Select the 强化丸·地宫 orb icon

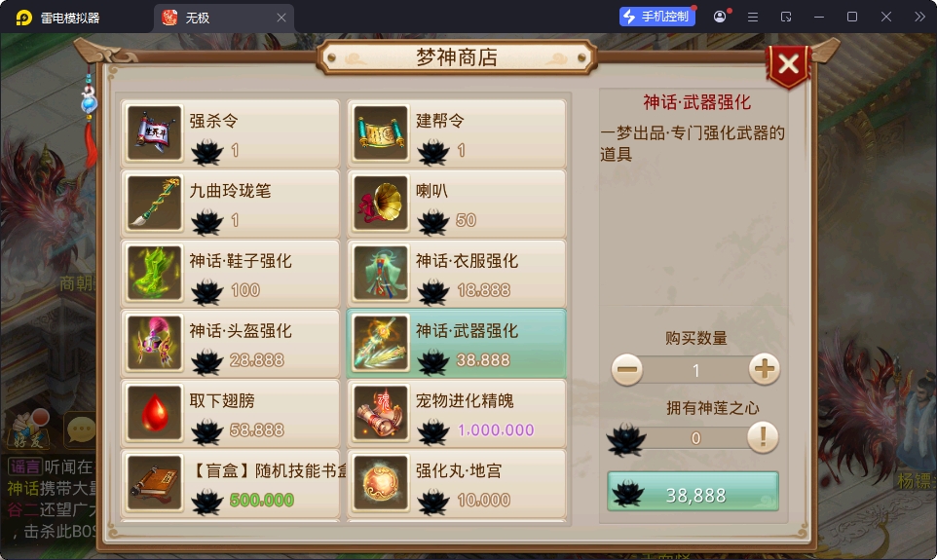pos(381,483)
